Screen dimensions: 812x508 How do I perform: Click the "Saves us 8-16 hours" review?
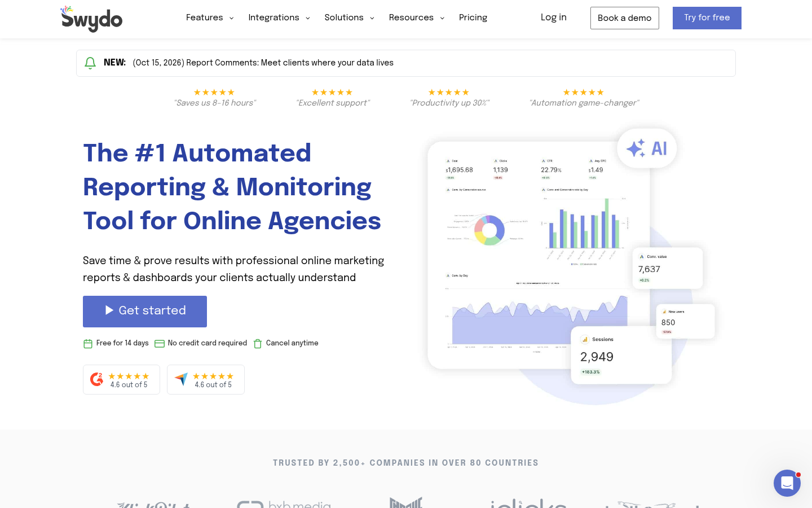click(214, 98)
